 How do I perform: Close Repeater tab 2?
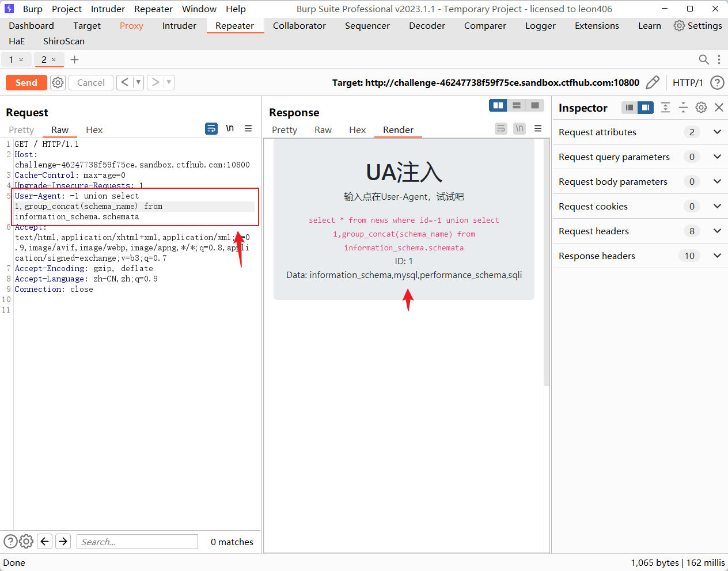point(54,59)
